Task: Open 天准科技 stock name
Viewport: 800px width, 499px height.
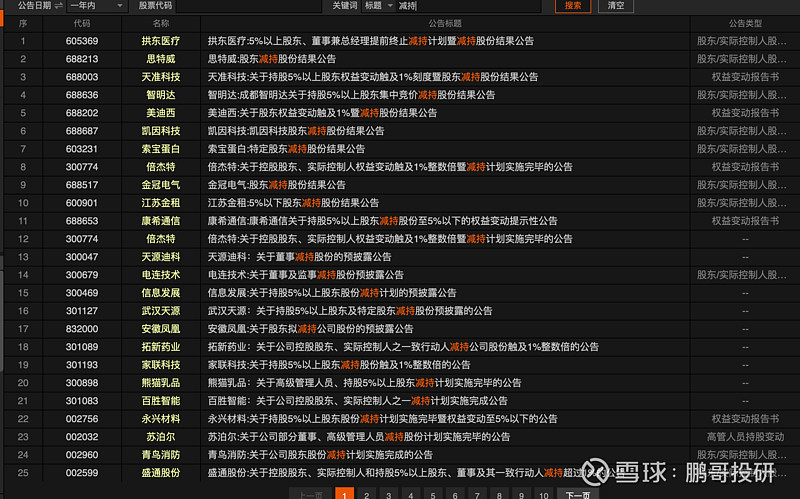Action: tap(161, 77)
